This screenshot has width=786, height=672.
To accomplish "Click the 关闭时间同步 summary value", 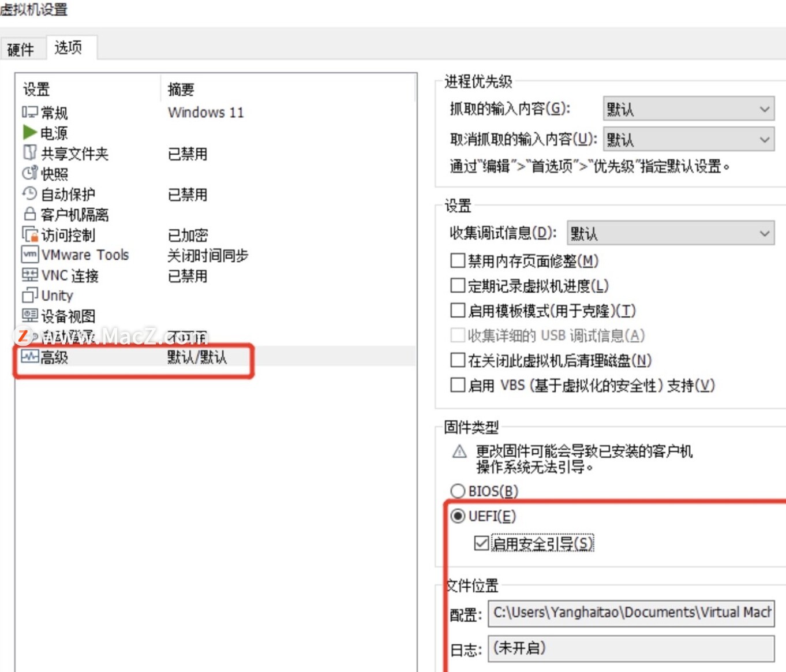I will pyautogui.click(x=208, y=255).
